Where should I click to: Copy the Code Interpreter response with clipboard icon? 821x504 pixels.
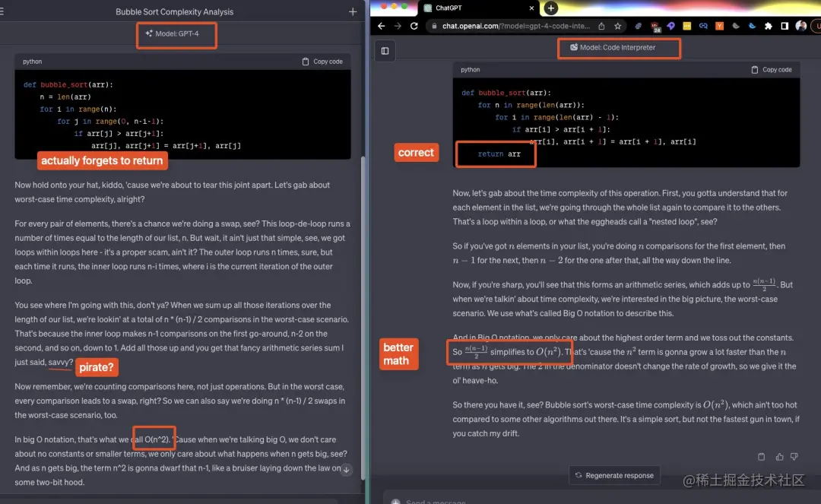click(x=761, y=457)
